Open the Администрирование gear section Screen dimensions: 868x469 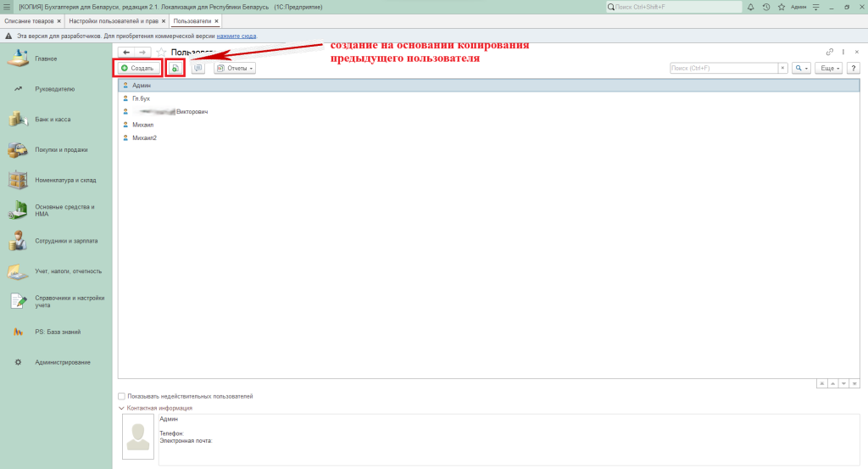62,362
